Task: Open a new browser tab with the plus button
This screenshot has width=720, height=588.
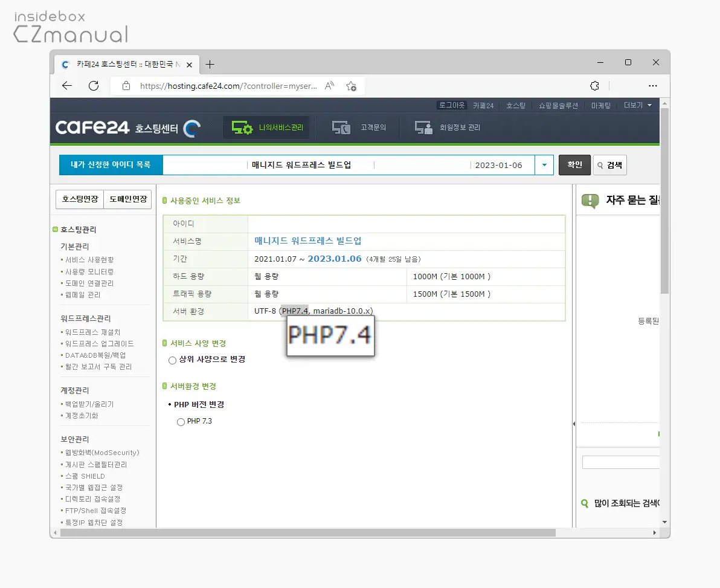Action: (x=210, y=64)
